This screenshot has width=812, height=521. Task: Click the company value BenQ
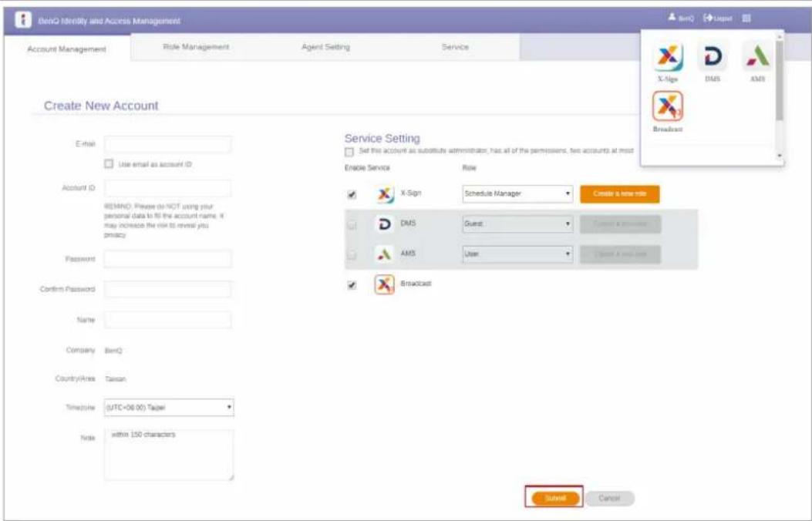[113, 351]
